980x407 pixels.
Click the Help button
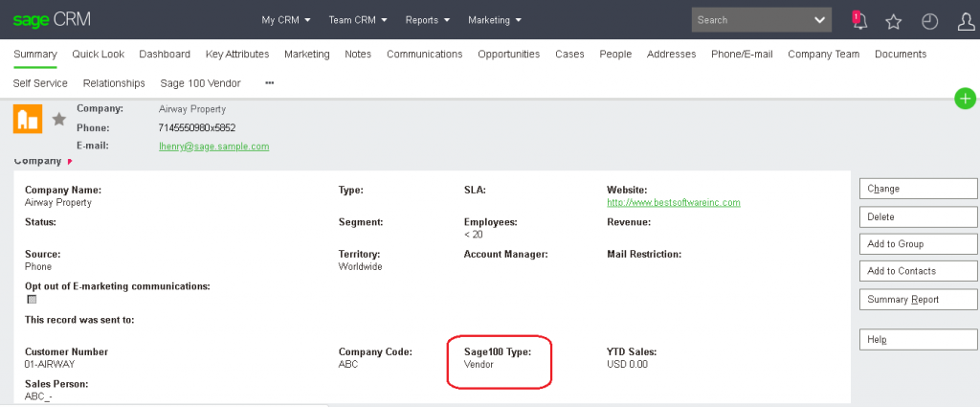(918, 339)
